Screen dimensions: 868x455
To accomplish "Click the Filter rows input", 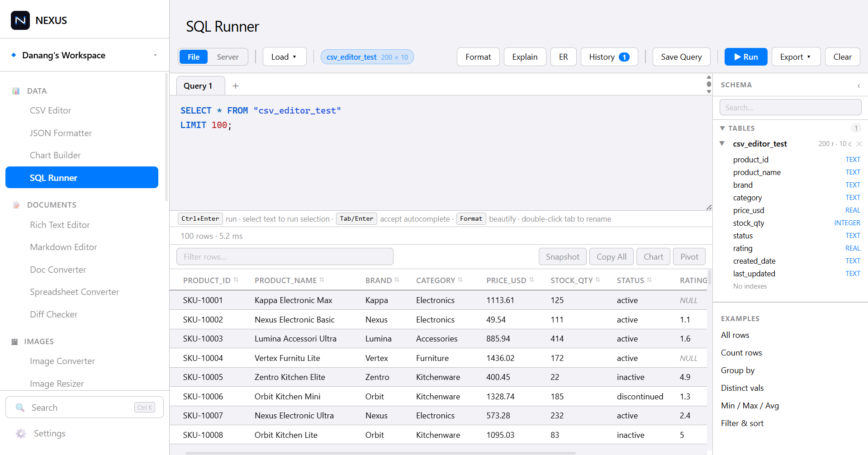I will coord(285,256).
